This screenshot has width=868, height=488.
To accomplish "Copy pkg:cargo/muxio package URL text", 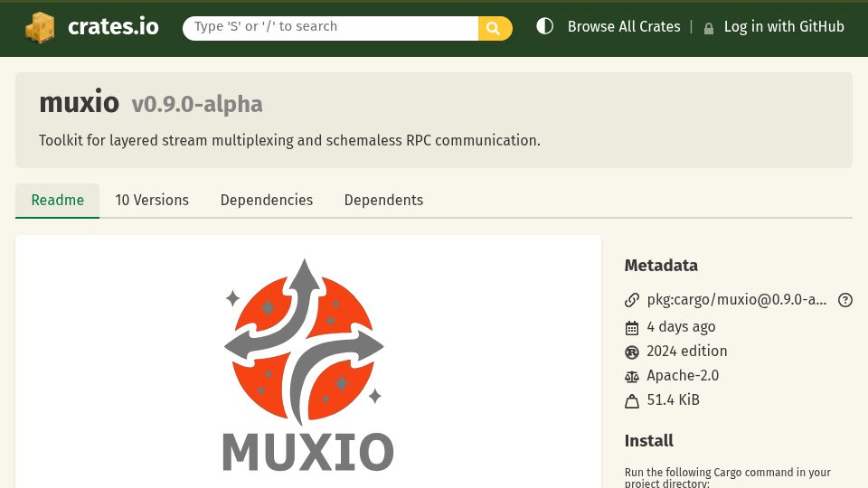I will click(x=737, y=300).
